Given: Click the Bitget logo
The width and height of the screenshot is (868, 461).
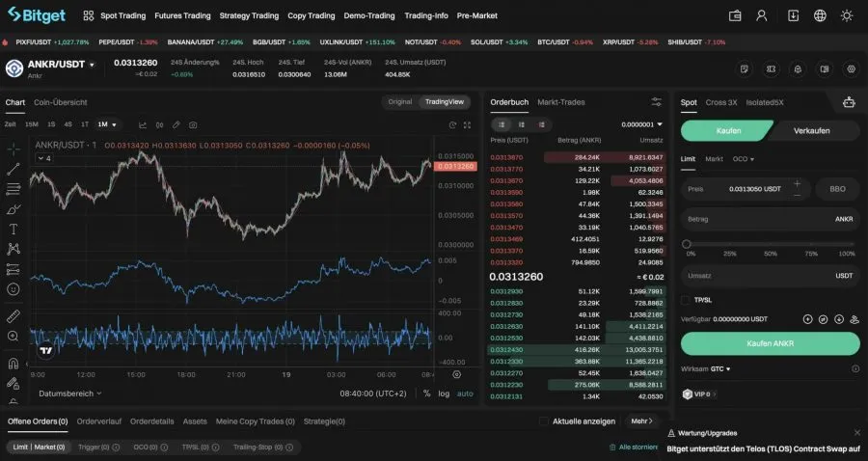Looking at the screenshot, I should [37, 14].
